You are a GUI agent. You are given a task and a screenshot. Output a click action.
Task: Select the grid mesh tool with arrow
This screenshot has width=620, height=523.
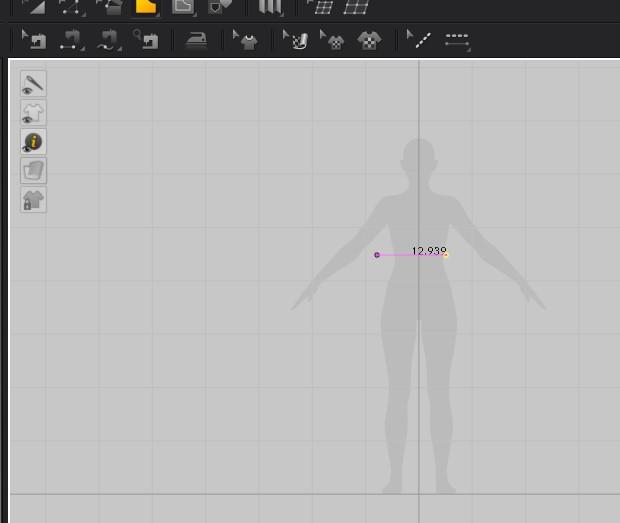(x=320, y=7)
